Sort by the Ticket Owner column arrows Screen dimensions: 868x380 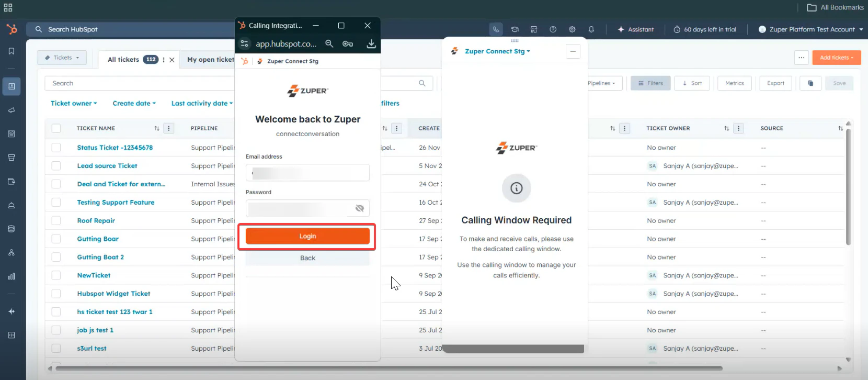tap(726, 128)
